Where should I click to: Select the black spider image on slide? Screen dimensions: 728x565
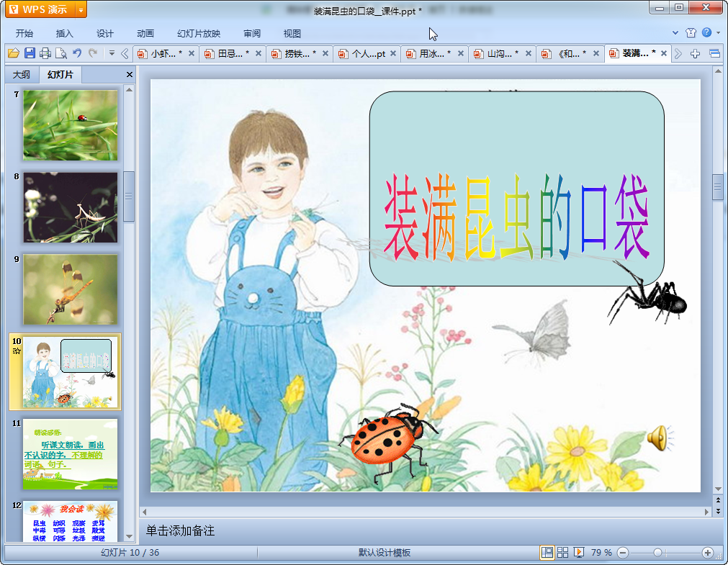[x=647, y=292]
